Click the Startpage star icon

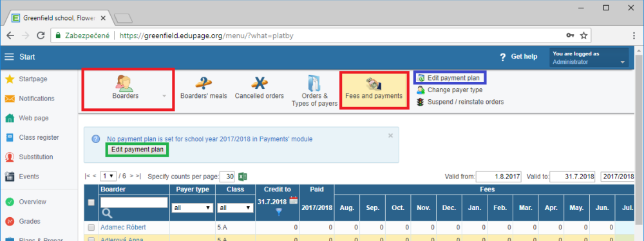pyautogui.click(x=10, y=79)
